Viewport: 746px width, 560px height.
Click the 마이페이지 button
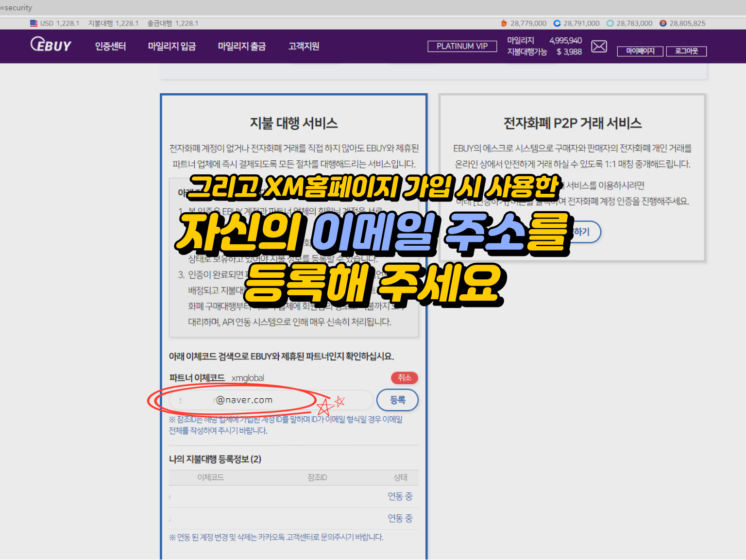coord(640,51)
